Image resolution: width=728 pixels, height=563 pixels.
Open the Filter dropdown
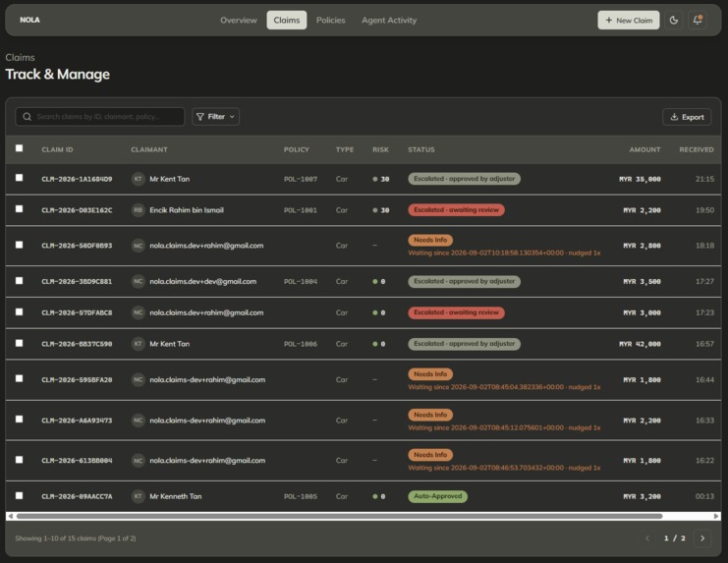click(216, 117)
